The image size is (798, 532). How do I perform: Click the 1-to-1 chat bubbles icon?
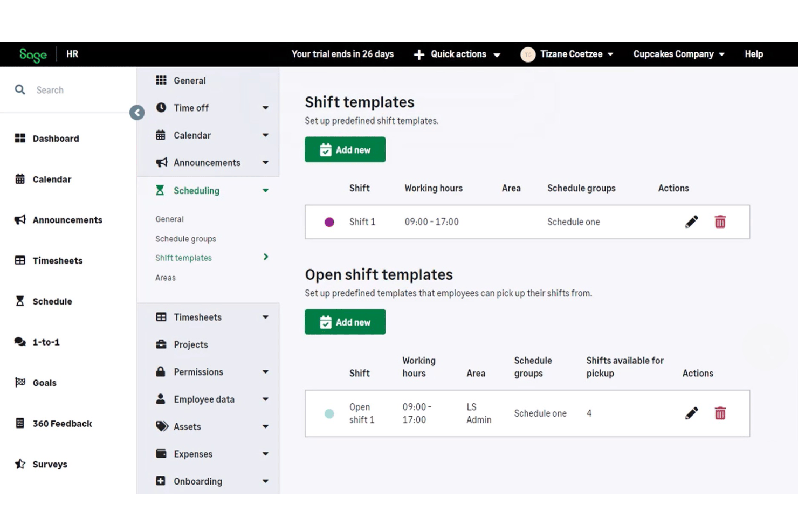click(x=20, y=342)
